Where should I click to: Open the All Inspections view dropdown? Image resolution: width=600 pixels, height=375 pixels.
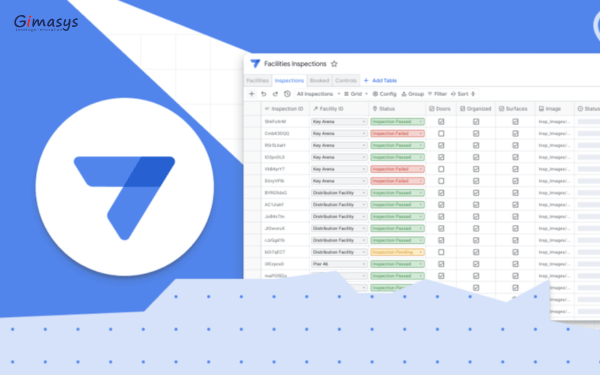[x=318, y=94]
